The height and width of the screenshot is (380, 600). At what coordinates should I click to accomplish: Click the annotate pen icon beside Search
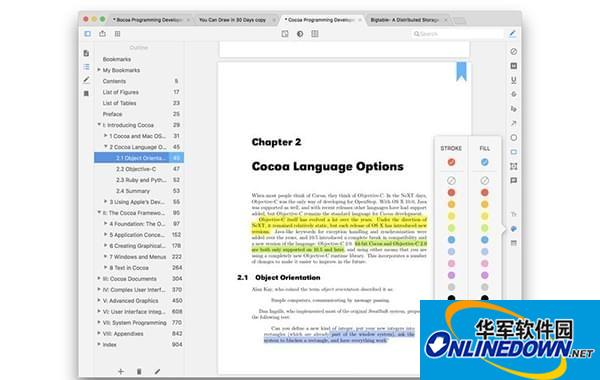pyautogui.click(x=513, y=34)
